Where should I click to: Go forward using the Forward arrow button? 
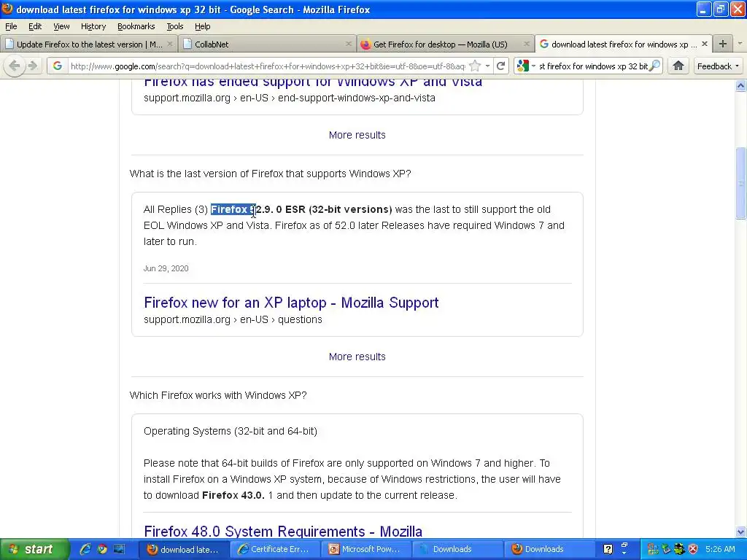click(32, 66)
